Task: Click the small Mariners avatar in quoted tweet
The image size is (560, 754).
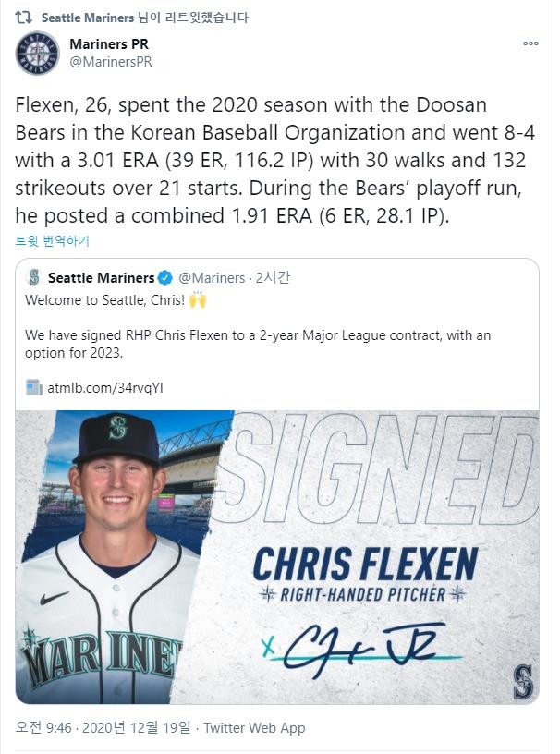Action: coord(34,277)
